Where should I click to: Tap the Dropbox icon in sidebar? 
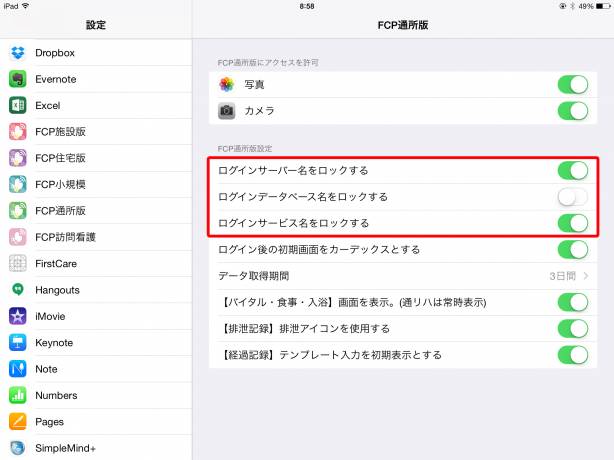point(17,53)
